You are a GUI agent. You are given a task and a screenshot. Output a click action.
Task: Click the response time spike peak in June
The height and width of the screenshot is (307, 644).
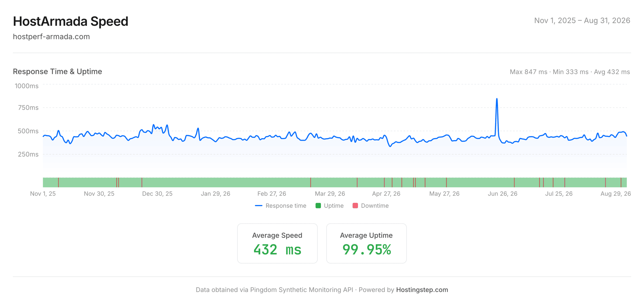[x=497, y=99]
